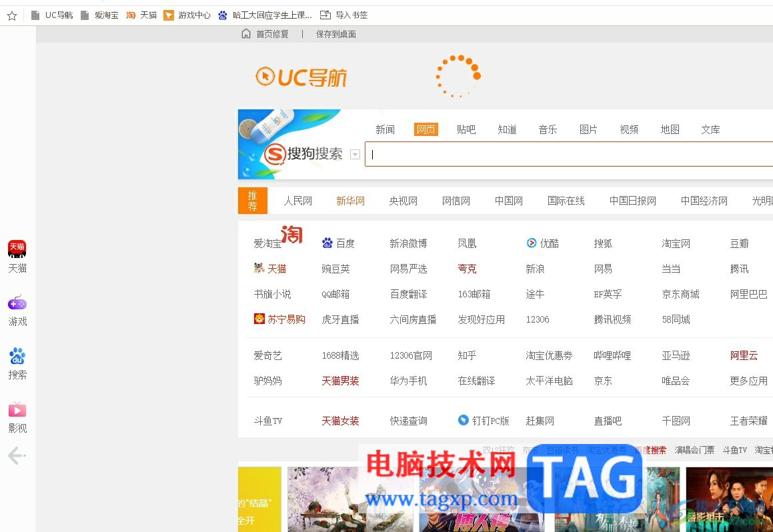Open the 游戏中心 bookmark
773x532 pixels.
[187, 15]
